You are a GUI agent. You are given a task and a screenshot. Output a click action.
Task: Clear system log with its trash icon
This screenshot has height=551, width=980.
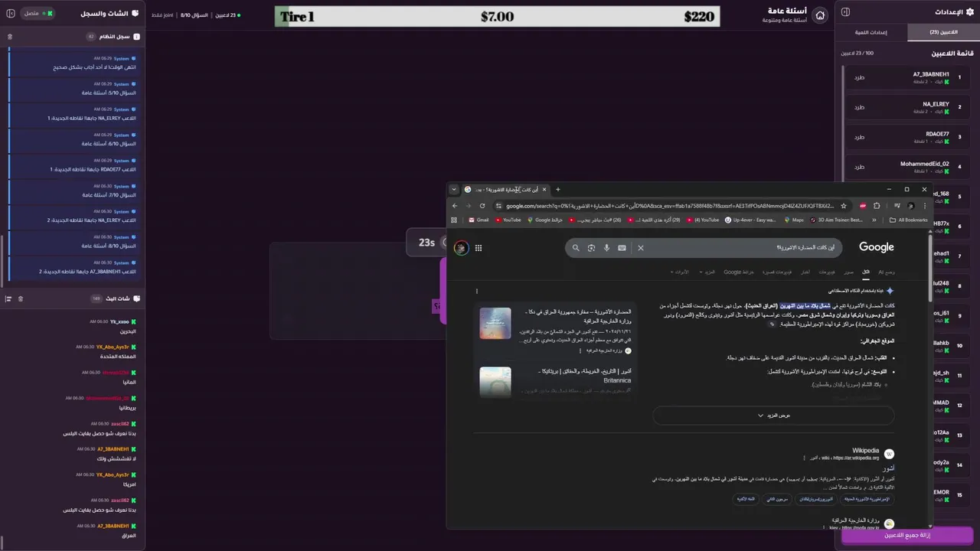pos(10,37)
